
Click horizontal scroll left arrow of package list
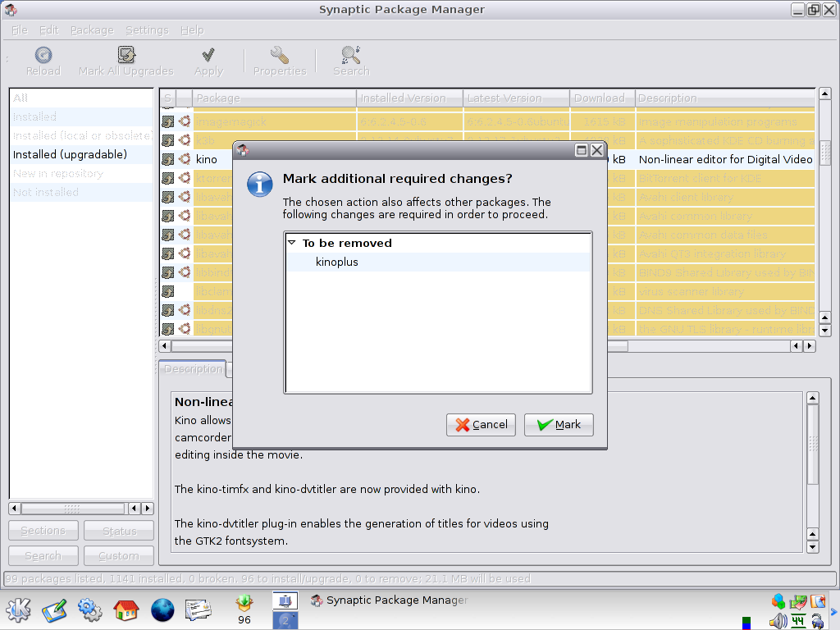[x=165, y=346]
